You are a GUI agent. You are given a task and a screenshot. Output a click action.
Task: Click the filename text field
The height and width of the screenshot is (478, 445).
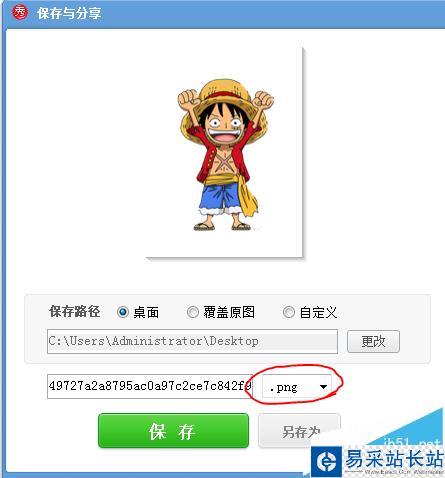150,386
